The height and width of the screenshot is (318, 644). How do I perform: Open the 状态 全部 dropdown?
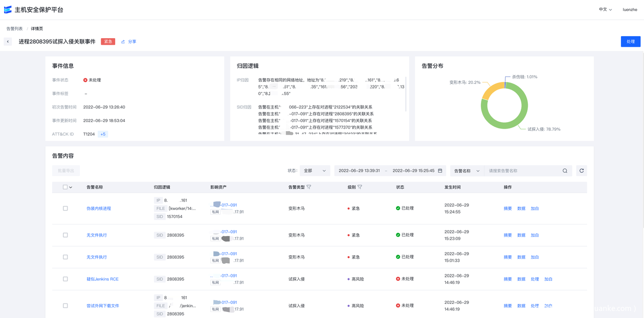[x=315, y=171]
